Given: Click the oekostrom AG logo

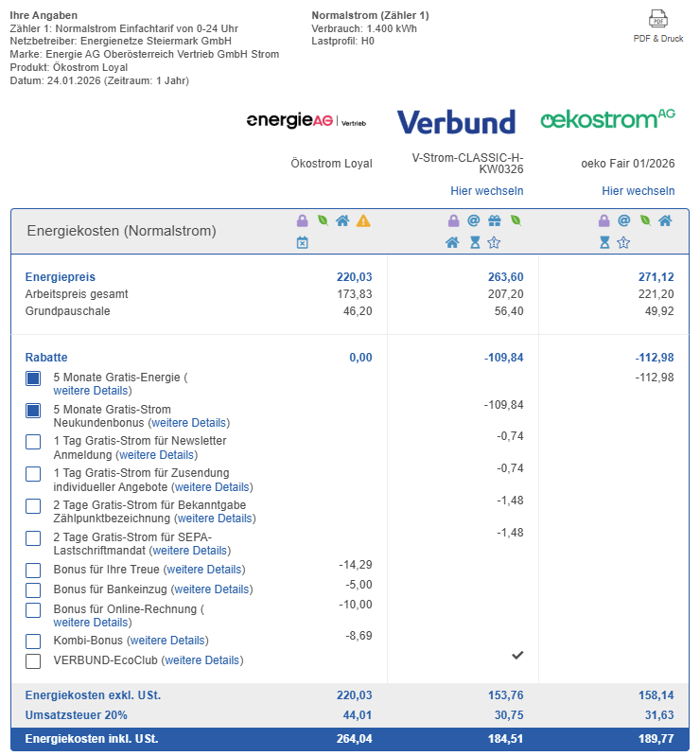Looking at the screenshot, I should [607, 119].
